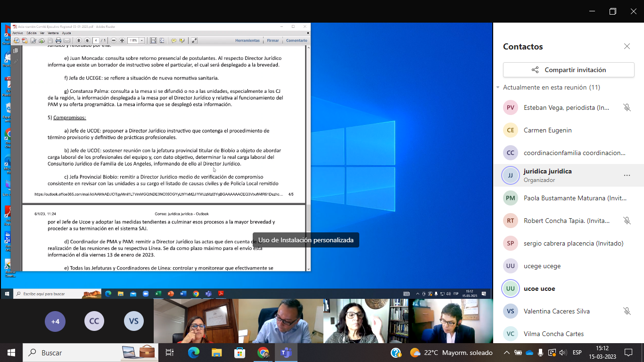Open the zoom percentage dropdown in Adobe Reader
644x362 pixels.
tap(142, 41)
